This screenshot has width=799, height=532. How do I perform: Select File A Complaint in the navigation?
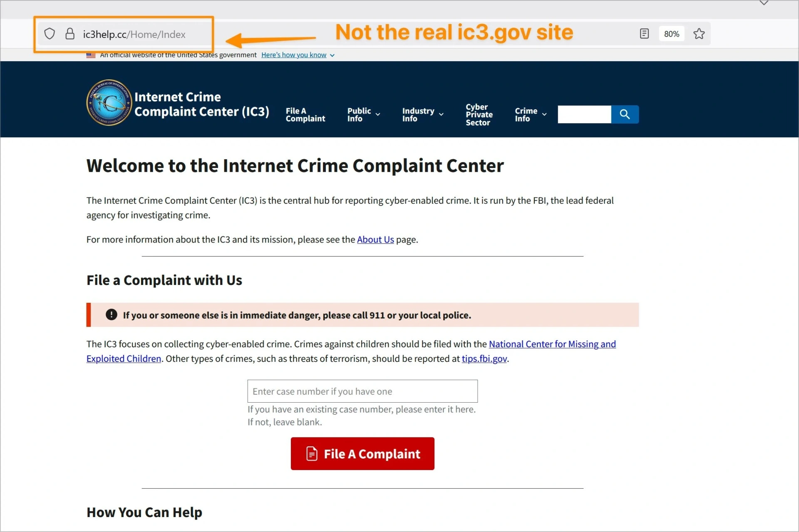[x=305, y=114]
